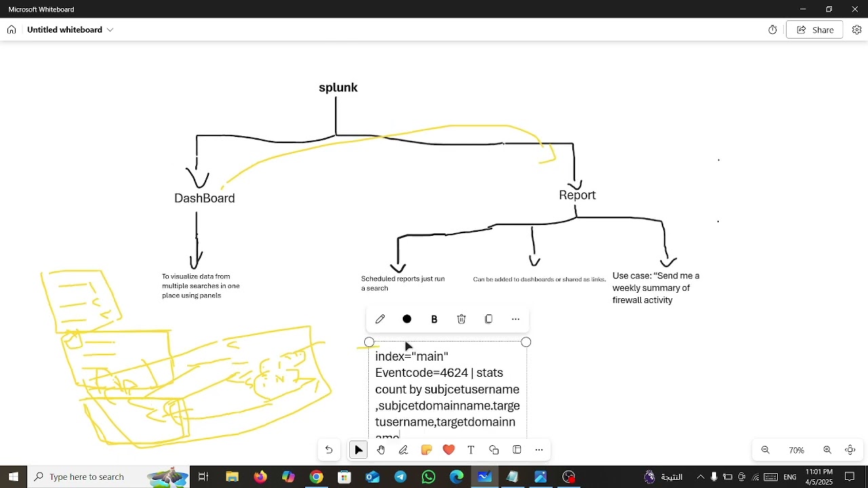Open Google Chrome from taskbar
This screenshot has height=488, width=868.
pyautogui.click(x=317, y=477)
